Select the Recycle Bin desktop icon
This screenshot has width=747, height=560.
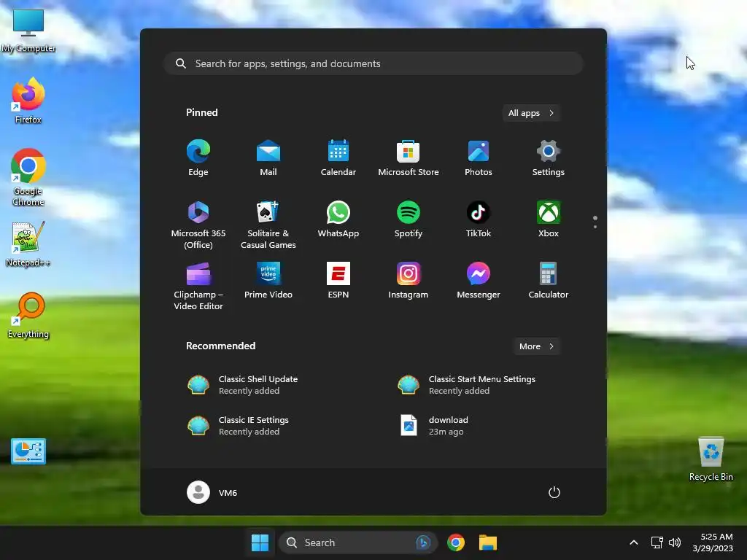(x=711, y=459)
